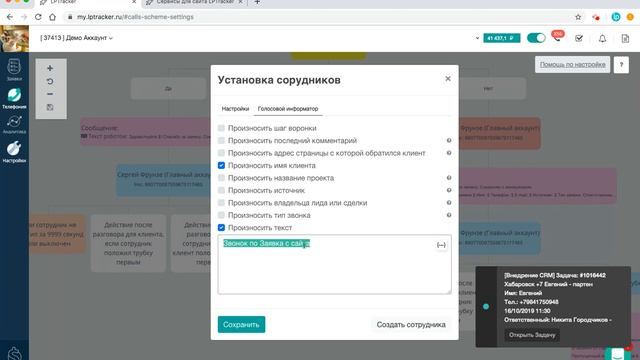640x360 pixels.
Task: Open the Телефония sidebar section
Action: 14,99
